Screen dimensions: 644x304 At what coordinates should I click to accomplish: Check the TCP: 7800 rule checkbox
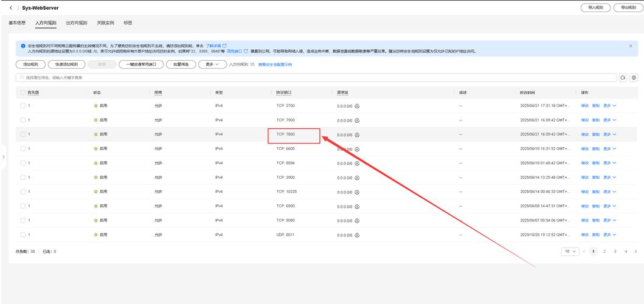[23, 134]
